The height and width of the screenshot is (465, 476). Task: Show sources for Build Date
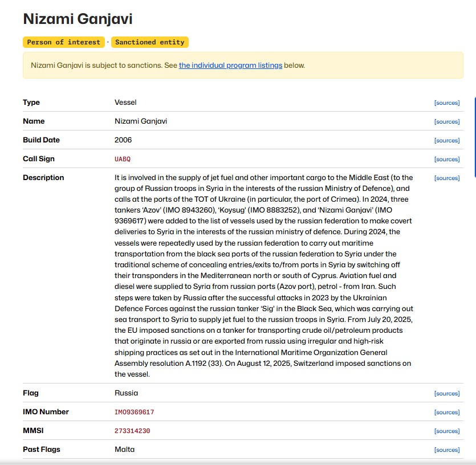tap(446, 141)
